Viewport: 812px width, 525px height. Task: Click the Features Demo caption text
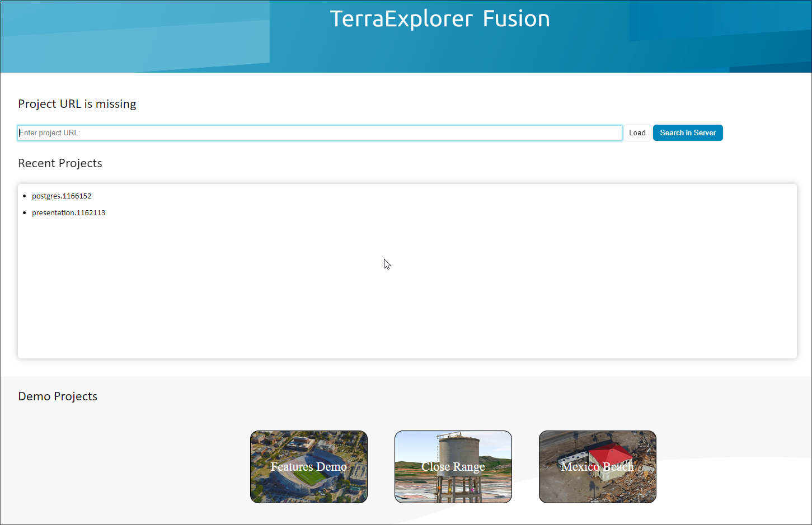[x=308, y=467]
